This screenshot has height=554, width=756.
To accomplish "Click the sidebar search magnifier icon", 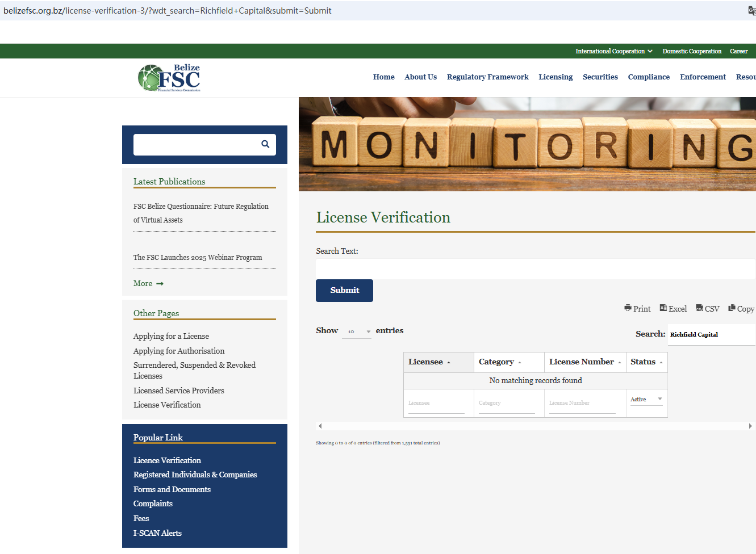I will coord(265,144).
